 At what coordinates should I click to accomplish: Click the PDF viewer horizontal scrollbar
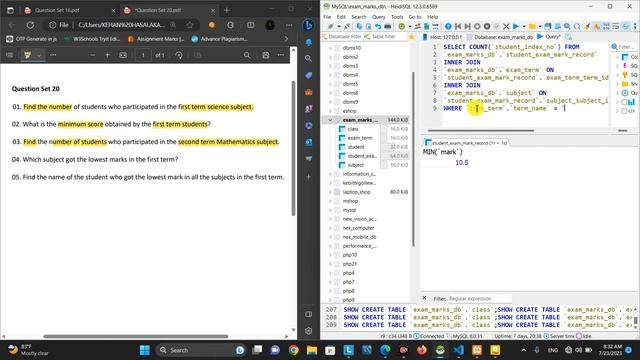(136, 336)
